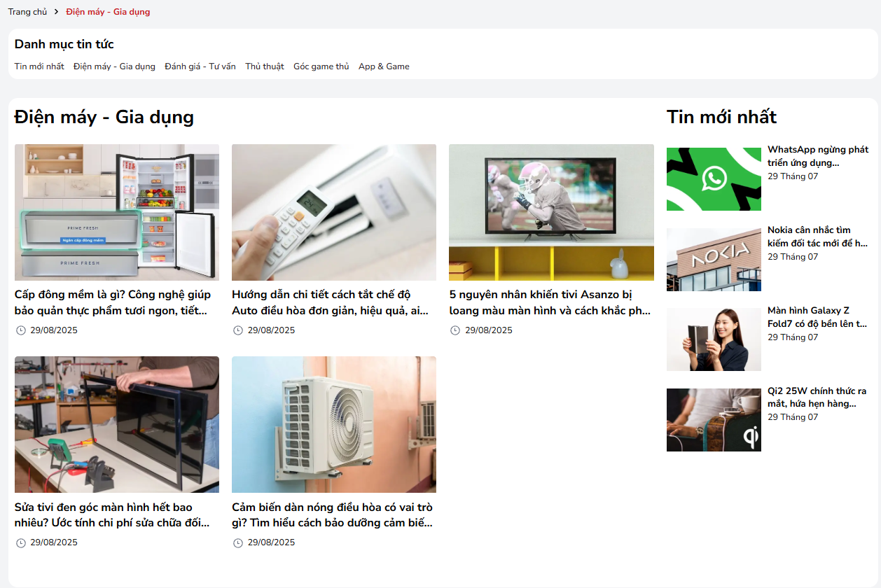Image resolution: width=881 pixels, height=588 pixels.
Task: Click the Qi2 25W wireless charging thumbnail
Action: click(x=714, y=420)
